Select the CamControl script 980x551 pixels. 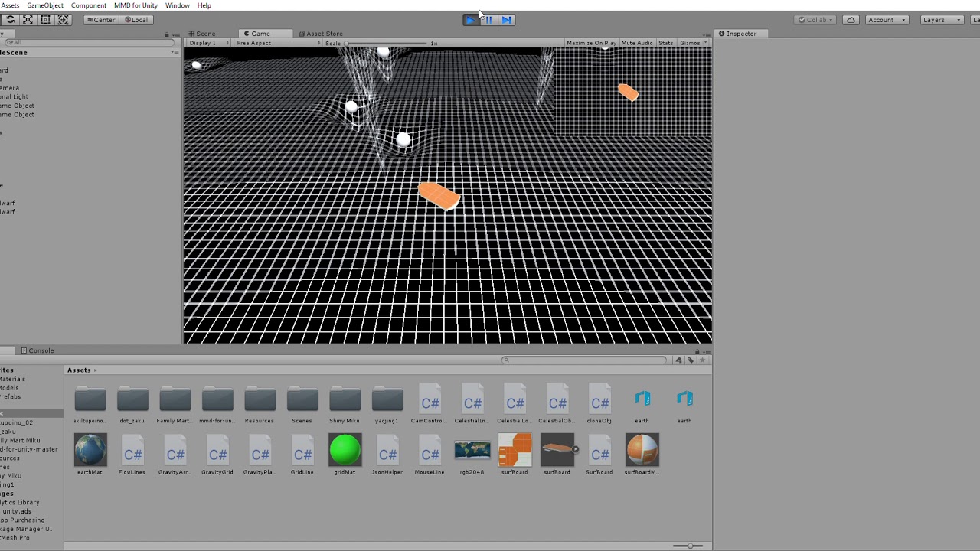(430, 405)
